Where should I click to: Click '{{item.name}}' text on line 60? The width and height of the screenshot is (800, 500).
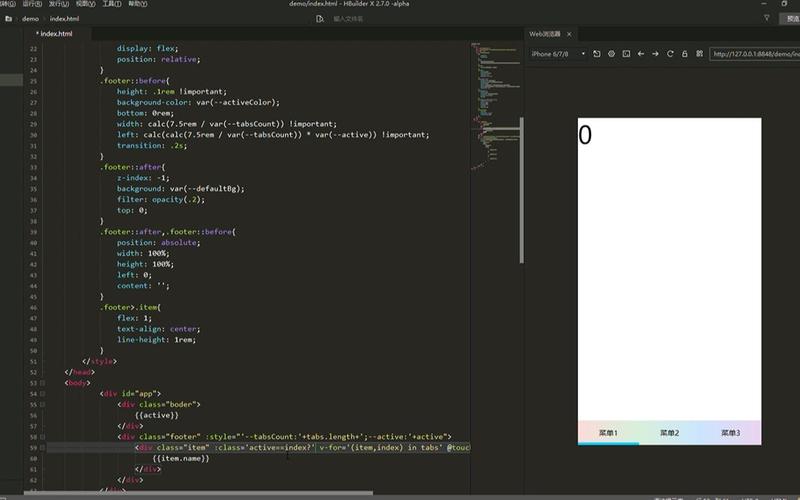click(181, 458)
